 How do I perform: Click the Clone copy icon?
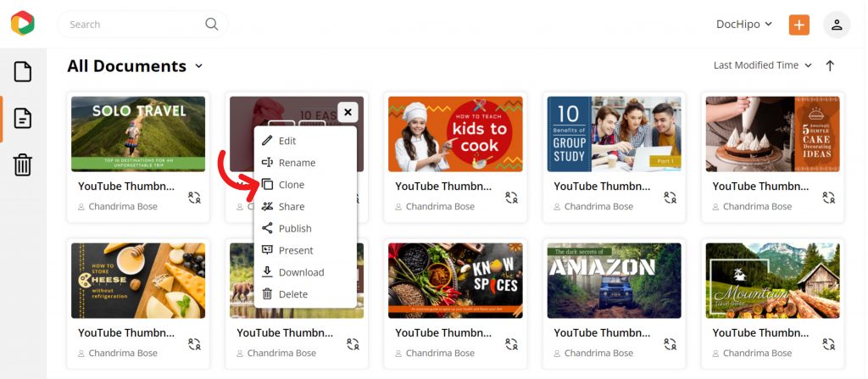pos(267,185)
